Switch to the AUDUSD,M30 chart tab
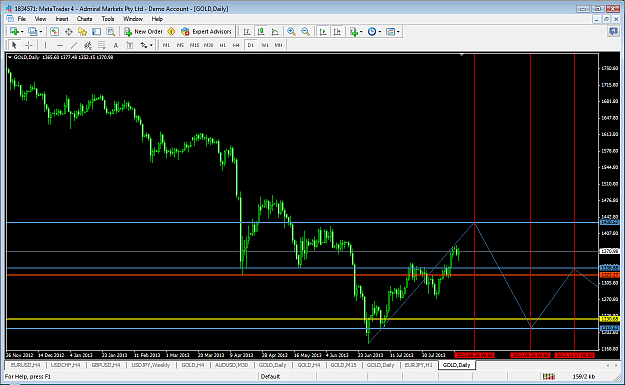625x385 pixels. pyautogui.click(x=231, y=365)
